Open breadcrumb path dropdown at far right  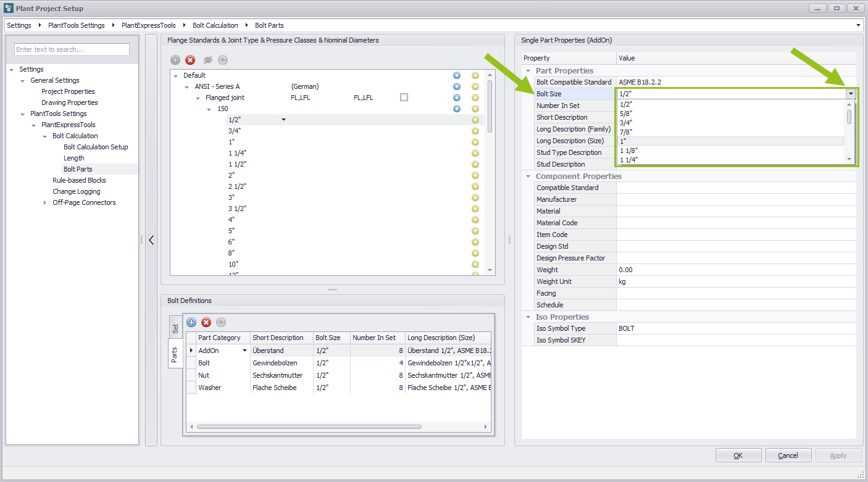[859, 25]
